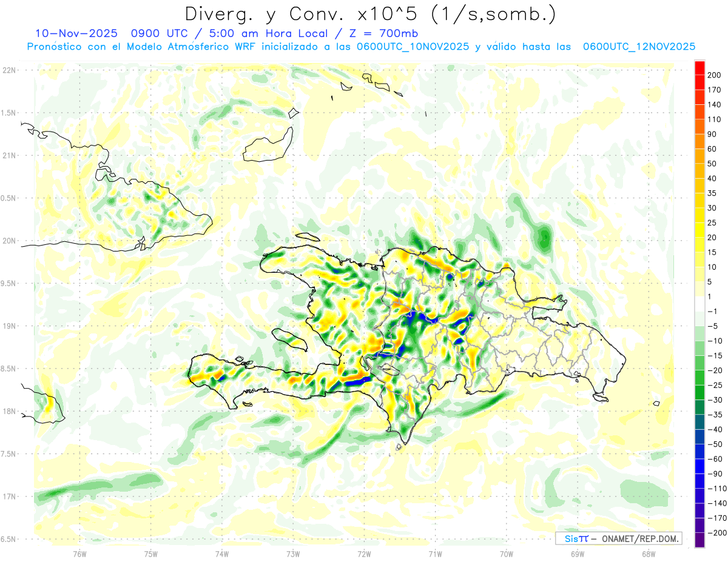Click the "110" colorbar value
Image resolution: width=728 pixels, height=562 pixels.
click(714, 119)
